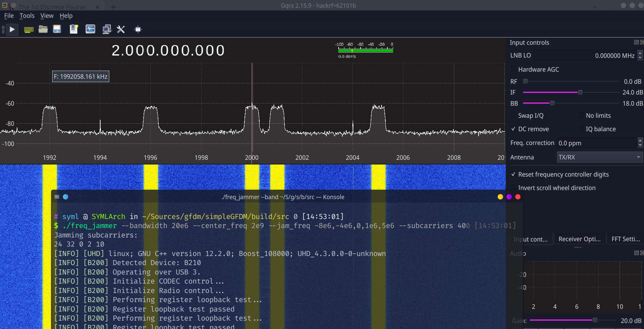The width and height of the screenshot is (644, 329).
Task: Increase the LNB LO frequency stepper
Action: [640, 53]
